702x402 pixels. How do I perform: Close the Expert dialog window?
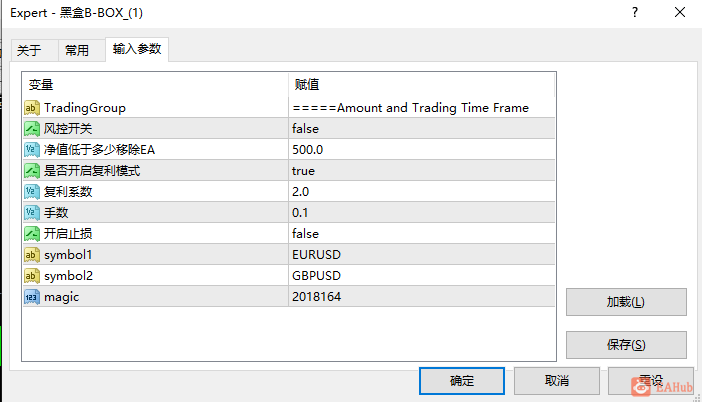tap(680, 13)
